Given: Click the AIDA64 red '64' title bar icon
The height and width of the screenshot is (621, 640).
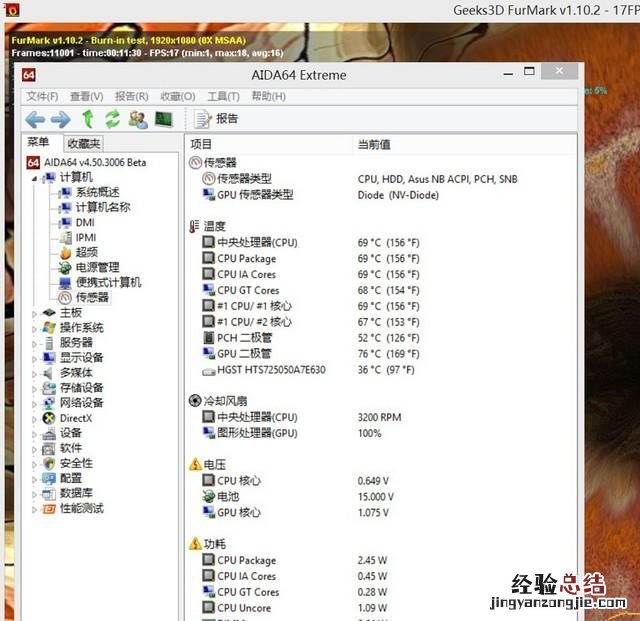Looking at the screenshot, I should [x=29, y=76].
